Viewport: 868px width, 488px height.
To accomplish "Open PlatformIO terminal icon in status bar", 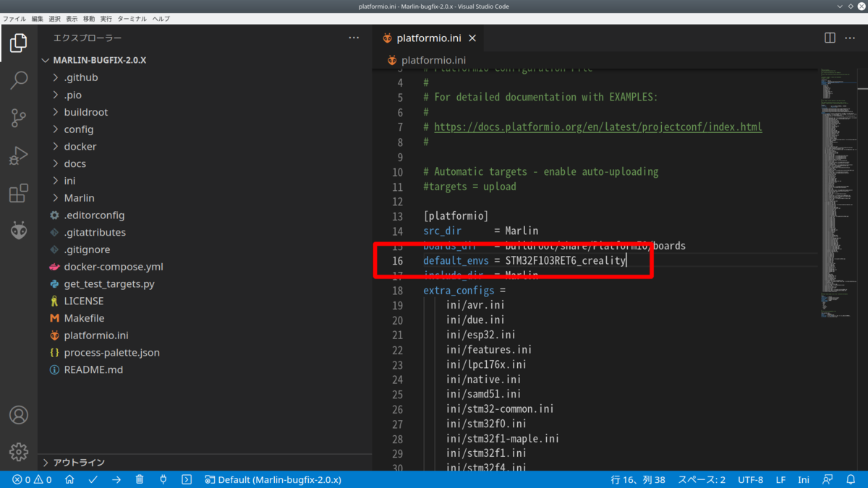I will click(x=187, y=479).
